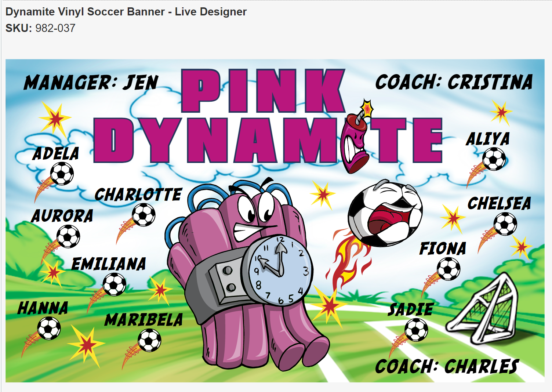Select the alarm clock on the dynamite
Viewport: 552px width, 392px height.
[277, 270]
